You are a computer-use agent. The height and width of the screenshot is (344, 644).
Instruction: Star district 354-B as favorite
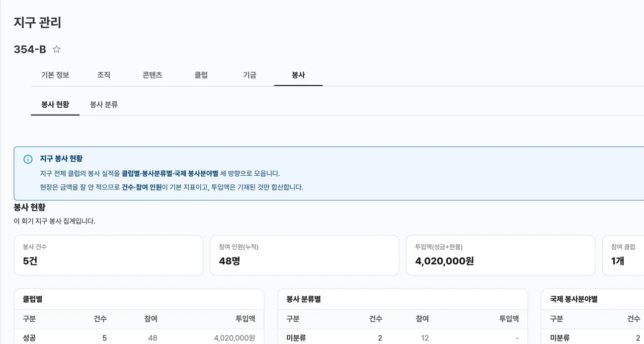[57, 49]
